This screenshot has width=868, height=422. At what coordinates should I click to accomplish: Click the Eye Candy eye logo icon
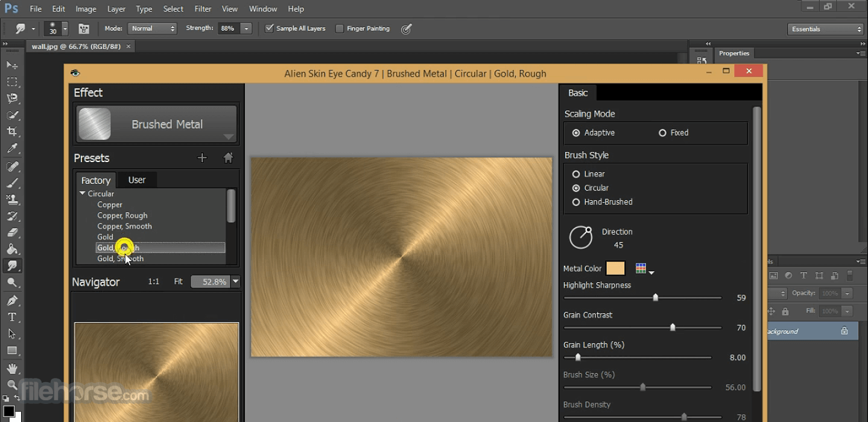(75, 73)
